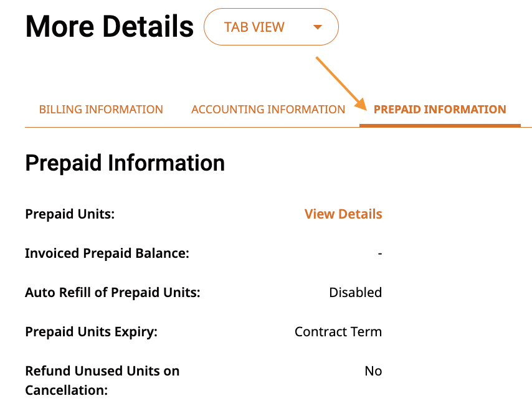Image resolution: width=532 pixels, height=416 pixels.
Task: Click the Contract Term expiry value
Action: [x=338, y=332]
